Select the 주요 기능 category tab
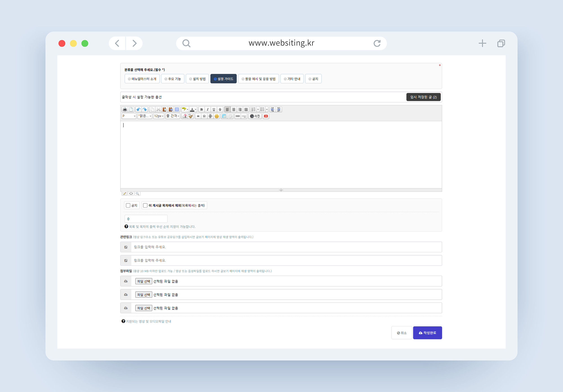 click(173, 79)
